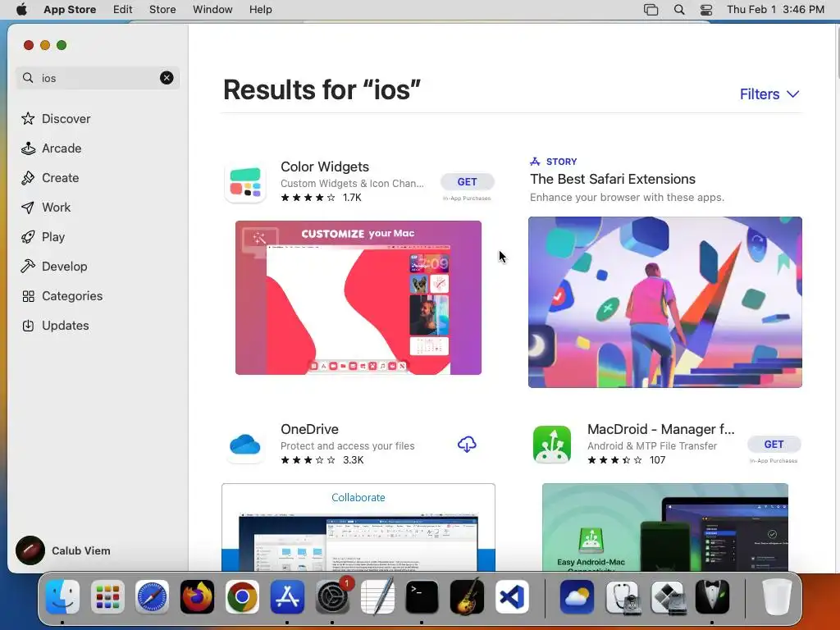This screenshot has height=630, width=840.
Task: Click the 107 rating count for MacDroid
Action: pyautogui.click(x=657, y=460)
